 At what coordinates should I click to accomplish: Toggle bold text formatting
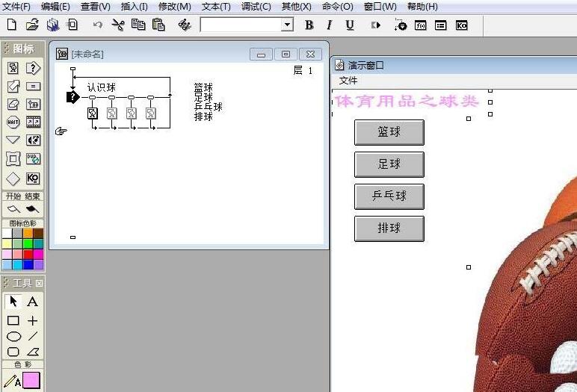(309, 25)
